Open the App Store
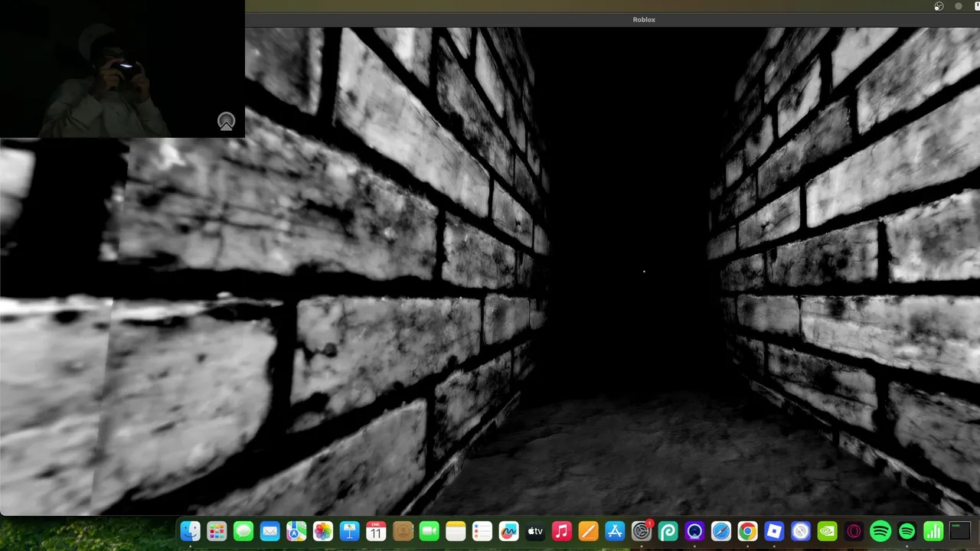 tap(615, 531)
